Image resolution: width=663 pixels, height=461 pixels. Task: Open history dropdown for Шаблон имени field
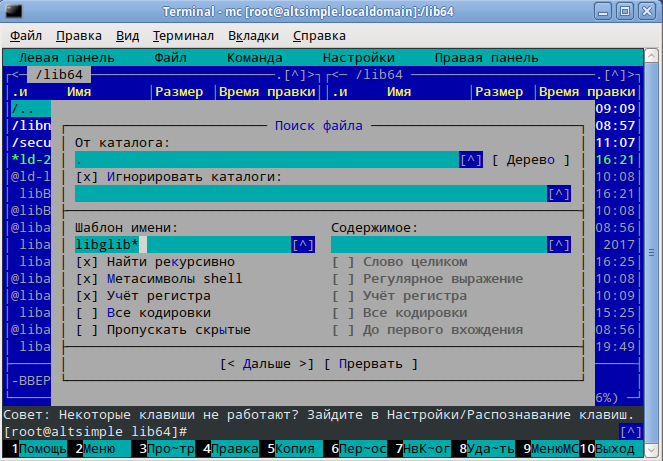[303, 245]
